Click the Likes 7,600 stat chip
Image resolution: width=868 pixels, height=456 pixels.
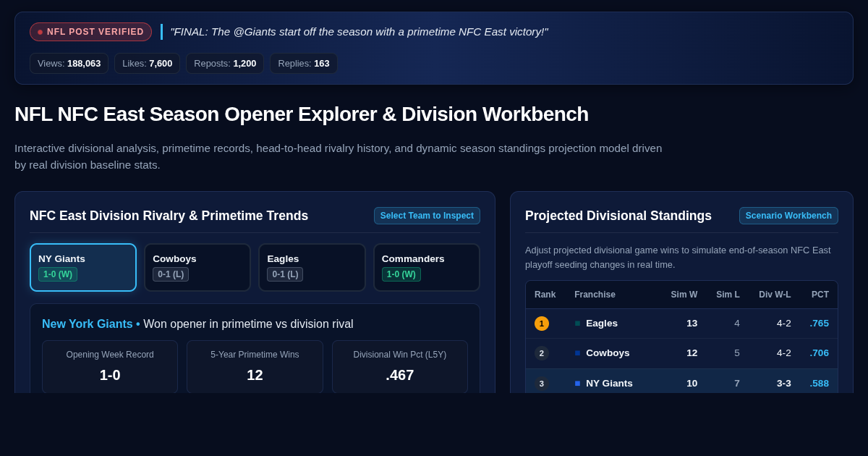click(147, 63)
